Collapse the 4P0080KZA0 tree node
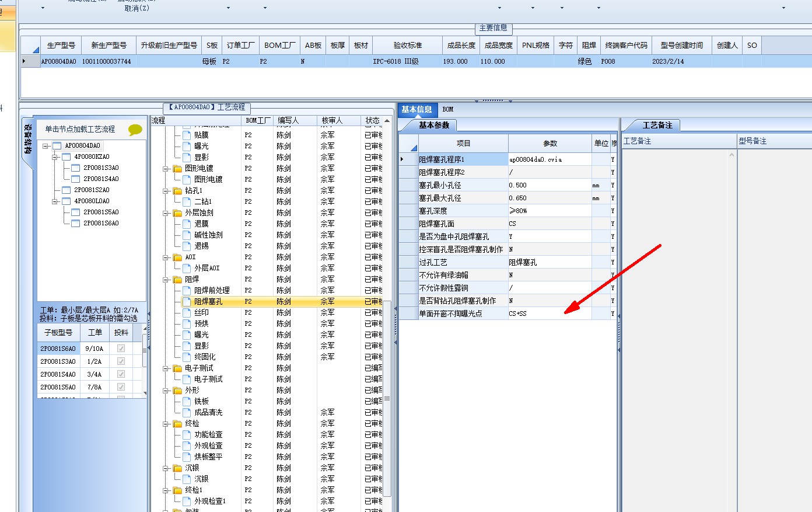 54,156
